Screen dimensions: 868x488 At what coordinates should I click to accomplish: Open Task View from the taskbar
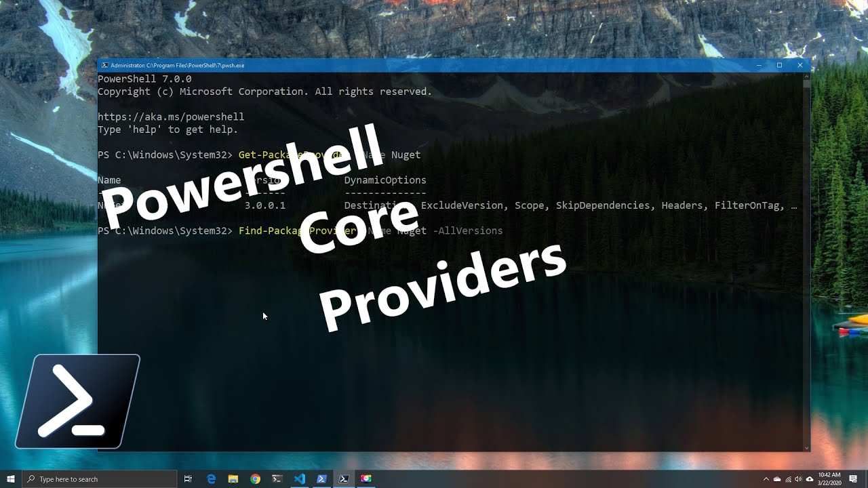pyautogui.click(x=189, y=479)
